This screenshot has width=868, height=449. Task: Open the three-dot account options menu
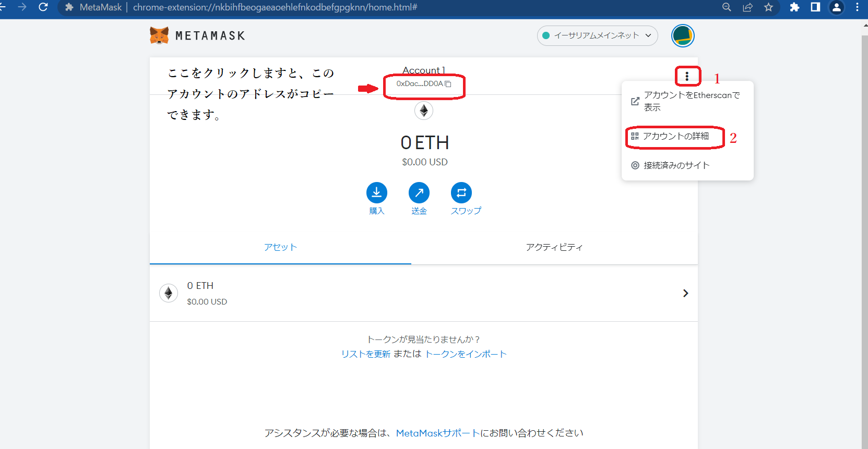click(x=687, y=77)
